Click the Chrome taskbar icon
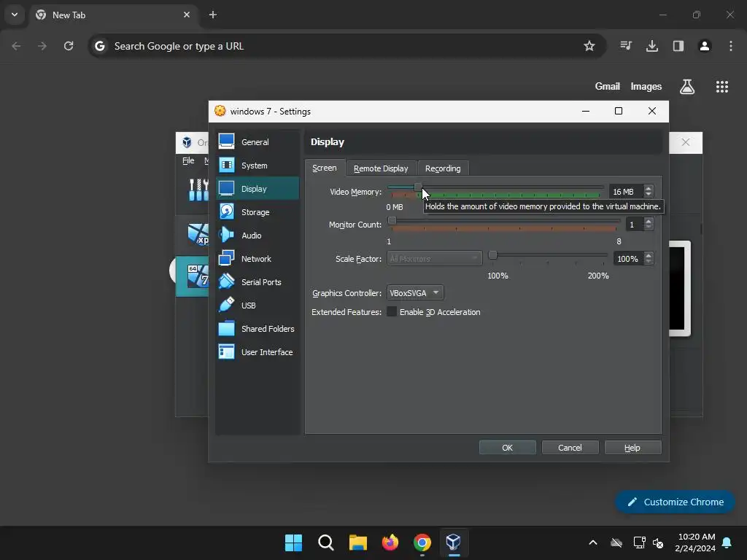747x560 pixels. pos(422,542)
